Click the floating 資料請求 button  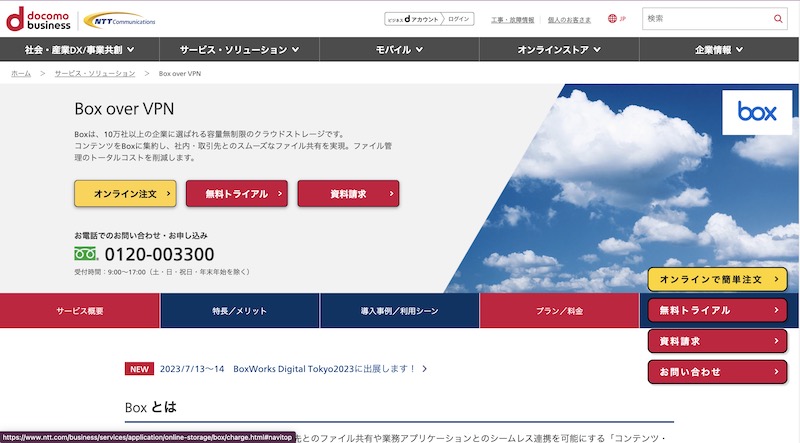(717, 341)
